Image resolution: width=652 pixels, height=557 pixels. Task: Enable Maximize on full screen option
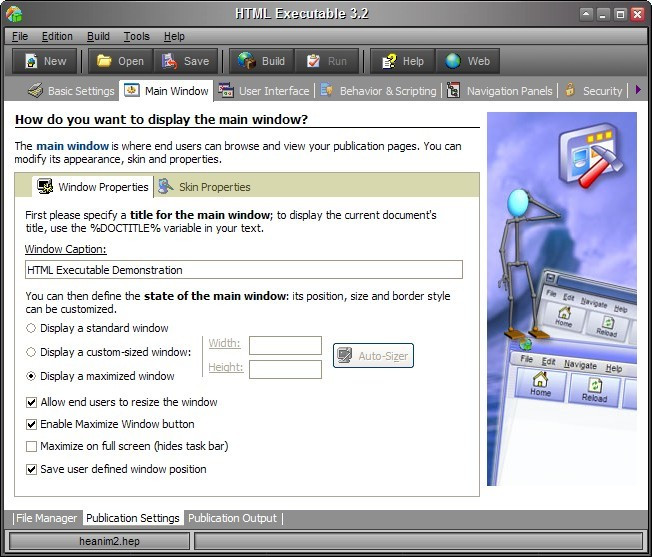(127, 446)
